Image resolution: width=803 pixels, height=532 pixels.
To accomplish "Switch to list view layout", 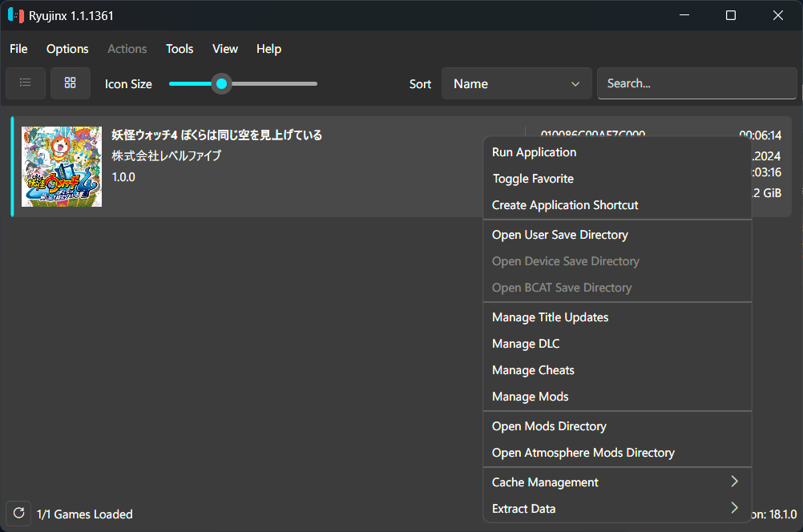I will point(26,83).
